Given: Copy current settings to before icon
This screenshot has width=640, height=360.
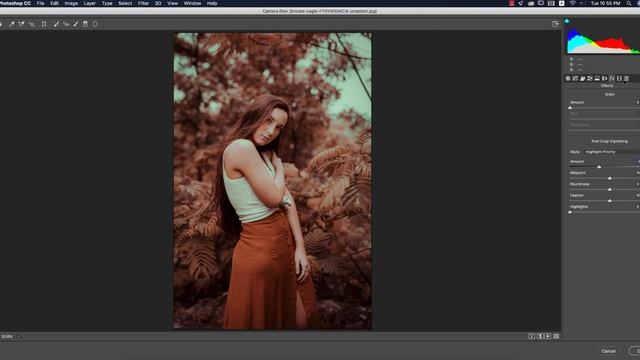Looking at the screenshot, I should (x=548, y=336).
